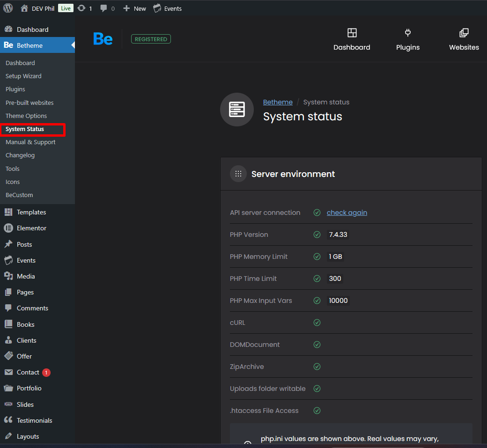The image size is (487, 448).
Task: Open the Plugins plug icon
Action: pos(407,33)
